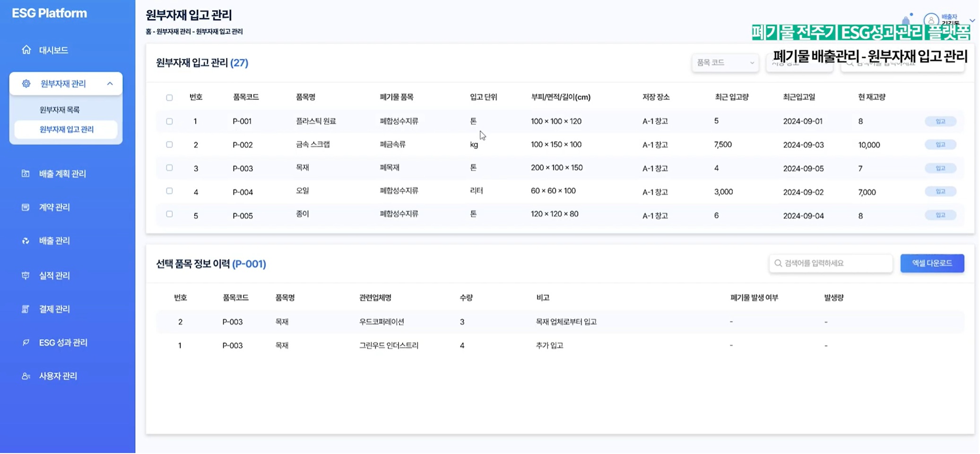Screen dimensions: 980x454
Task: Open the 품목 코드 dropdown filter
Action: 725,62
